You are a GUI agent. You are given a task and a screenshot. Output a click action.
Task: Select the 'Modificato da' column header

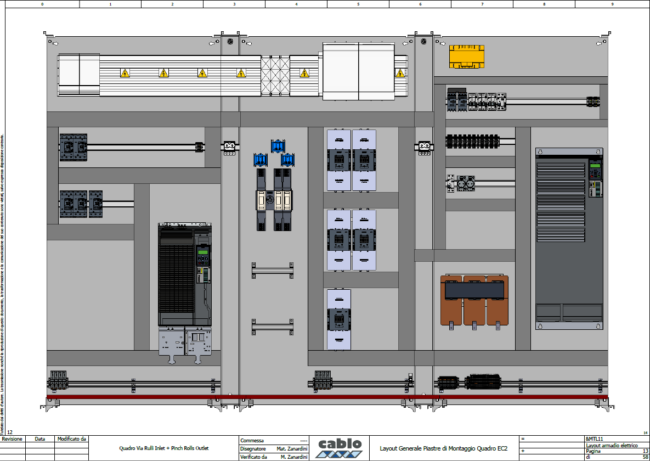click(x=71, y=439)
